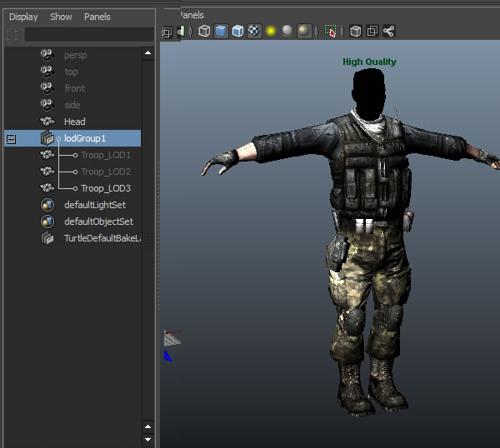Click camera icon beside top
This screenshot has width=500, height=448.
pos(47,72)
